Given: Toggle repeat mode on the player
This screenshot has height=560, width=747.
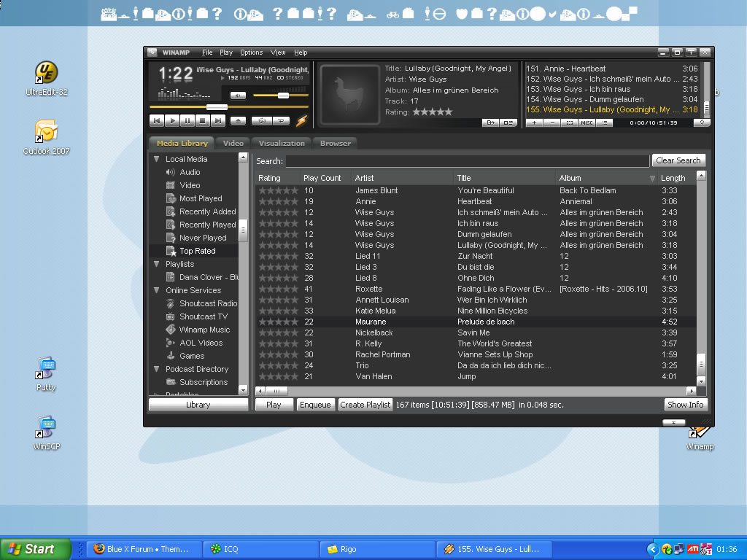Looking at the screenshot, I should pyautogui.click(x=281, y=121).
